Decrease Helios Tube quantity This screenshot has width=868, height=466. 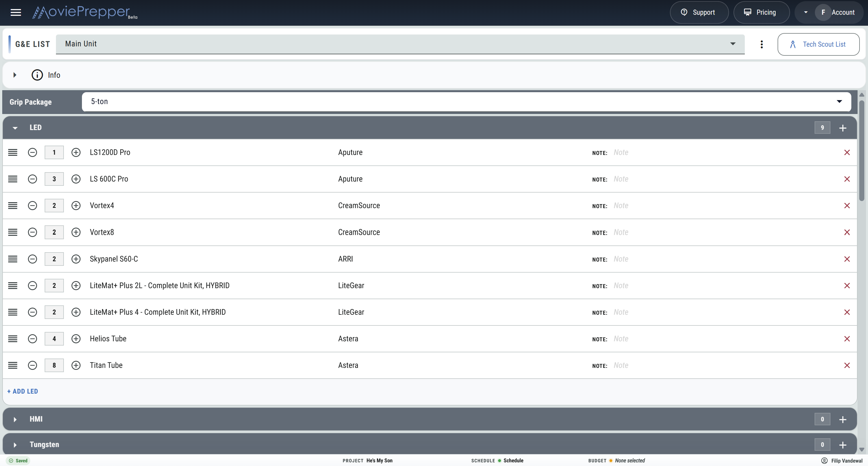(32, 338)
